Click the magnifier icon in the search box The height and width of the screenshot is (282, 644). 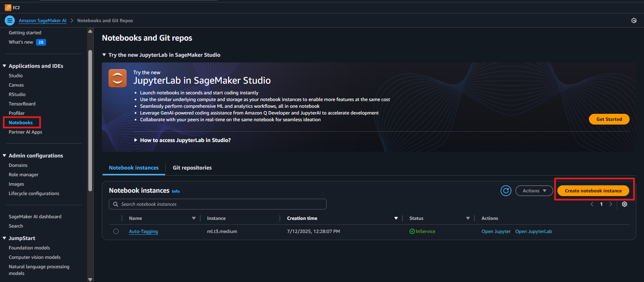[x=116, y=204]
